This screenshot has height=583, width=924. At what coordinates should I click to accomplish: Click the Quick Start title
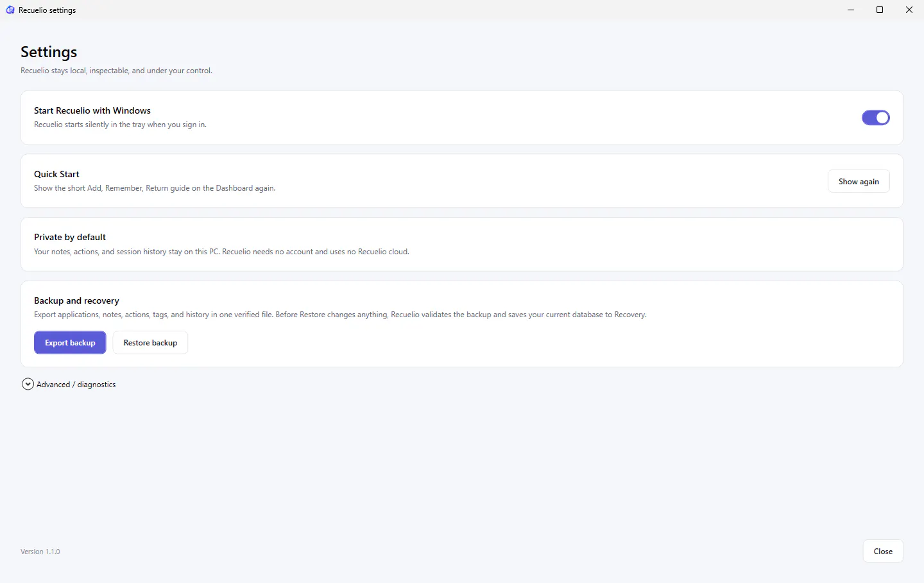[x=56, y=174]
